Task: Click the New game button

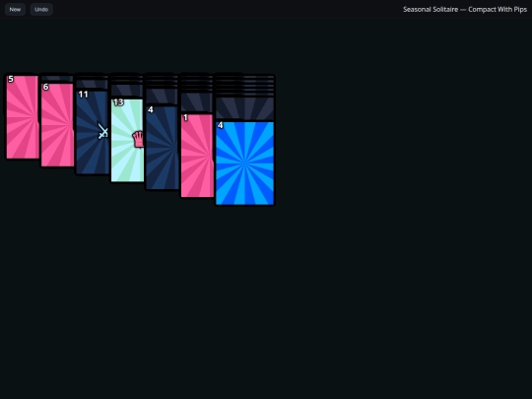Action: coord(15,10)
